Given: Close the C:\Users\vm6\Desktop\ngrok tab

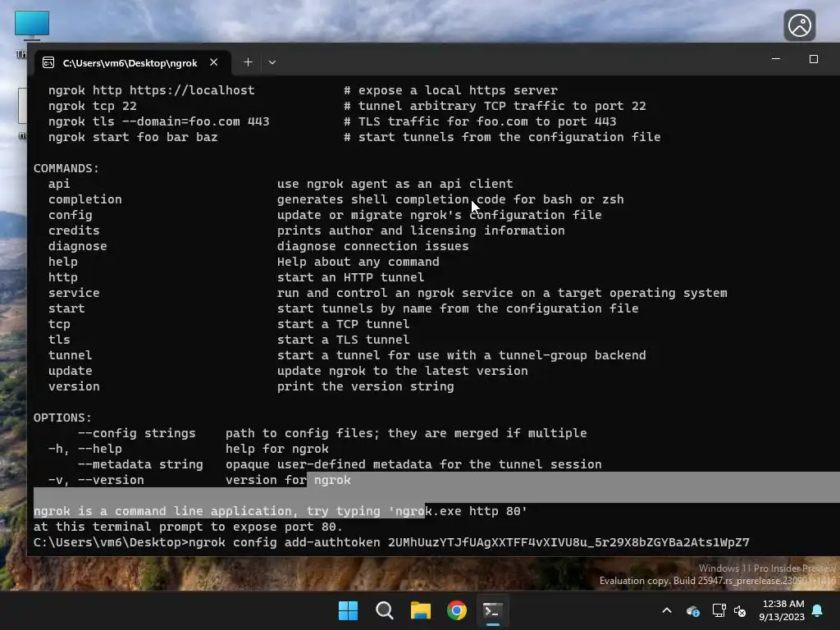Looking at the screenshot, I should (214, 62).
